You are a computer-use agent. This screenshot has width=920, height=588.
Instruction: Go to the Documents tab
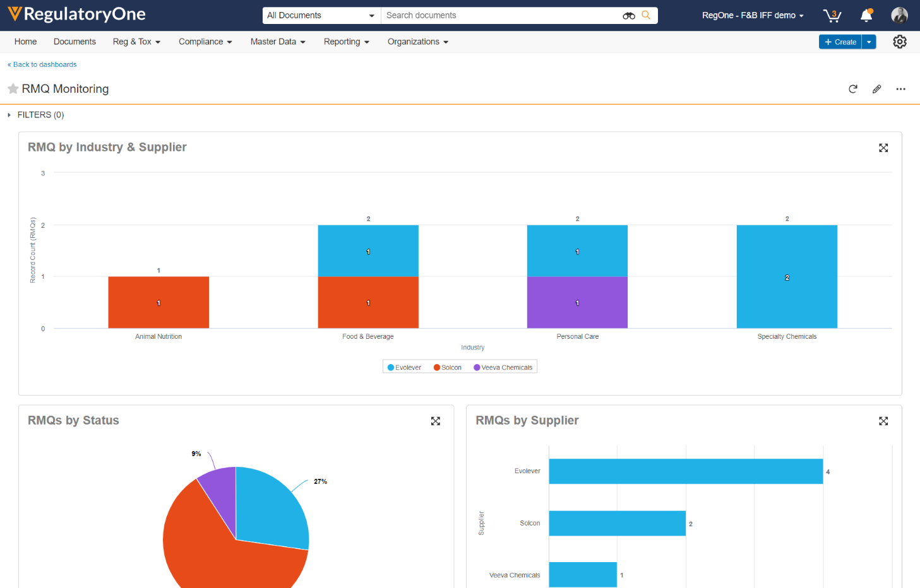point(75,42)
